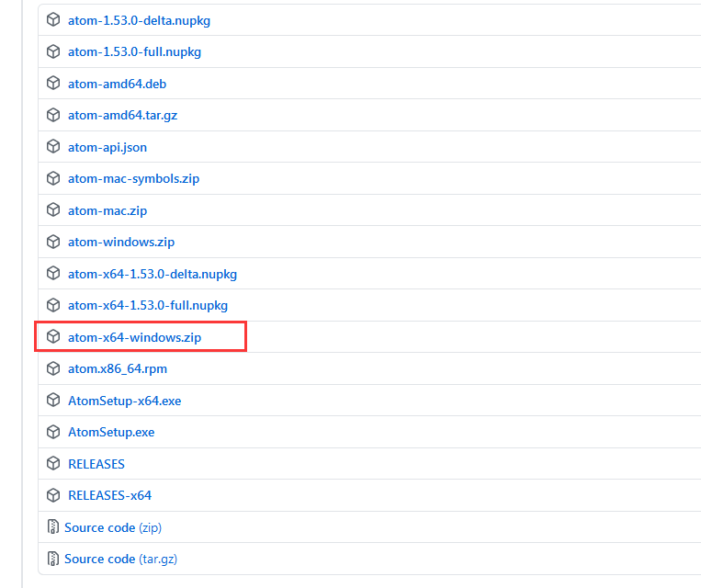Screen dimensions: 701x588
Task: Download atom-mac.zip asset
Action: tap(107, 210)
